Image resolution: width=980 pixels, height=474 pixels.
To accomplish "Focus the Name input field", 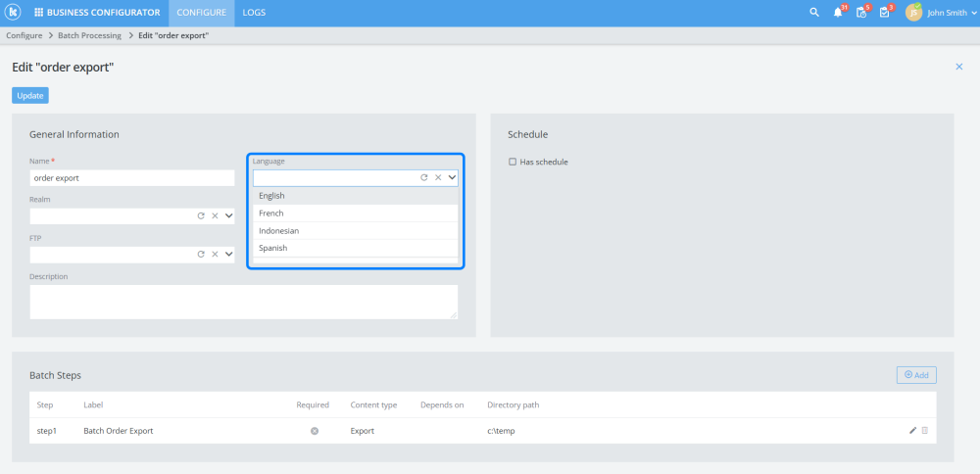I will (132, 178).
